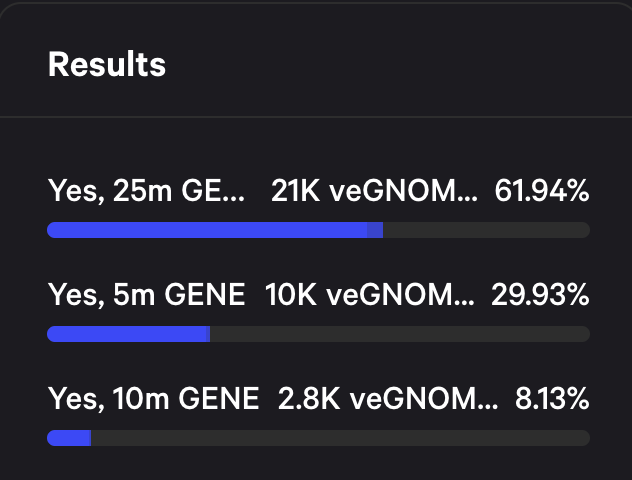Click the empty gray part of the 29.93% bar
This screenshot has width=632, height=480.
pos(400,334)
